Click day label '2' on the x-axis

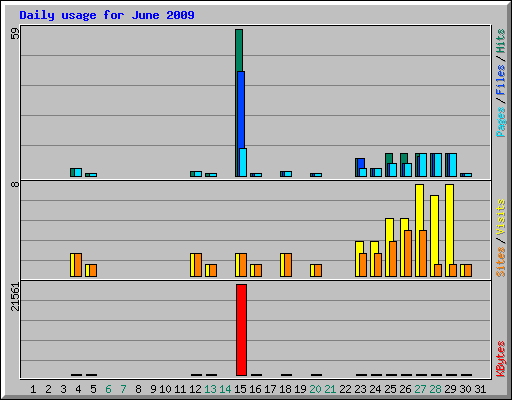[48, 389]
